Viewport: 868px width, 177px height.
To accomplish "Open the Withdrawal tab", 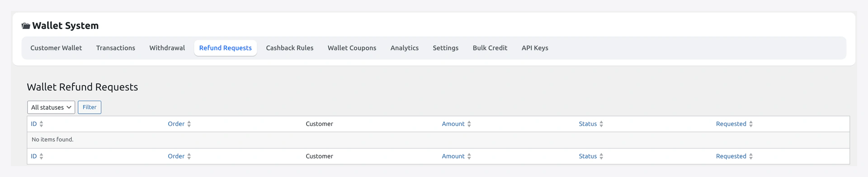I will pos(167,48).
